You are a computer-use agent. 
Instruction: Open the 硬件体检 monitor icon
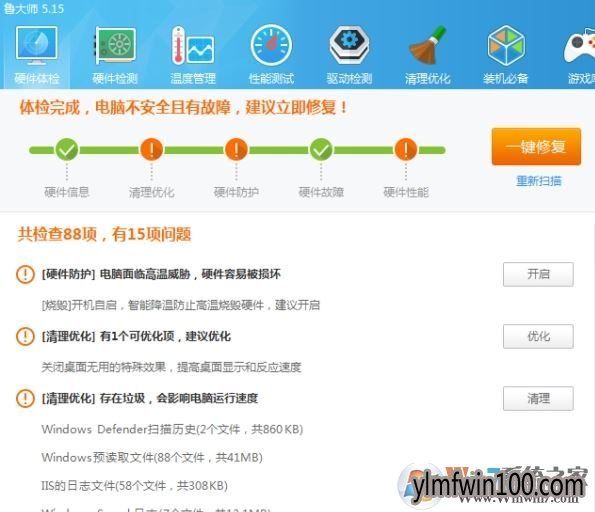[x=36, y=45]
